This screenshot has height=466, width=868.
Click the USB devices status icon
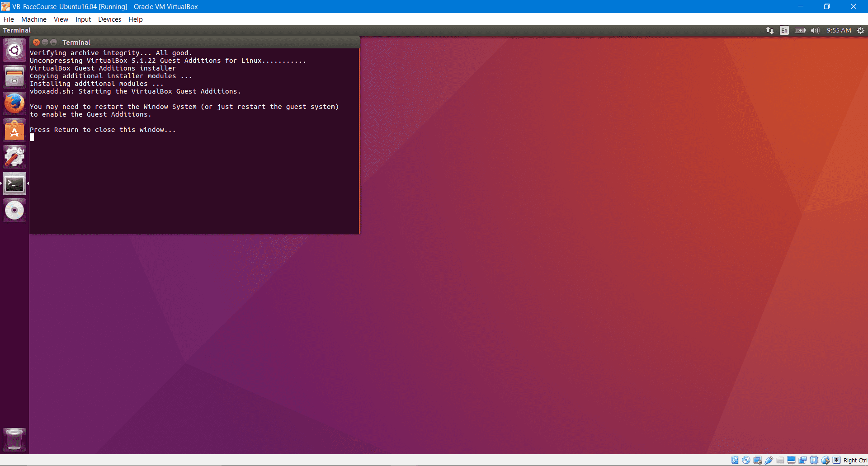[769, 460]
